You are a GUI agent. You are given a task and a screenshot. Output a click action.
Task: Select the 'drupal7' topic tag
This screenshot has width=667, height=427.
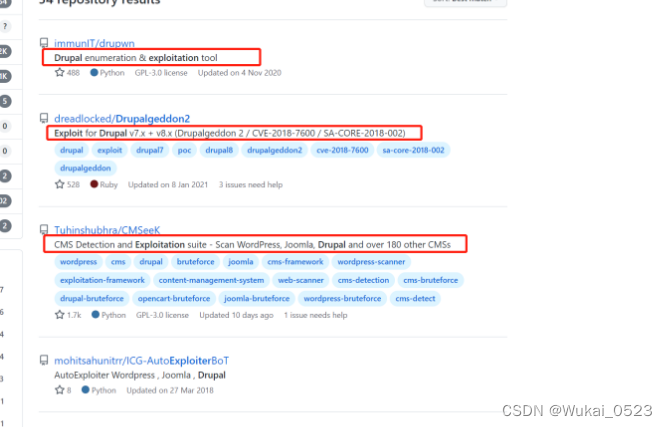point(150,150)
